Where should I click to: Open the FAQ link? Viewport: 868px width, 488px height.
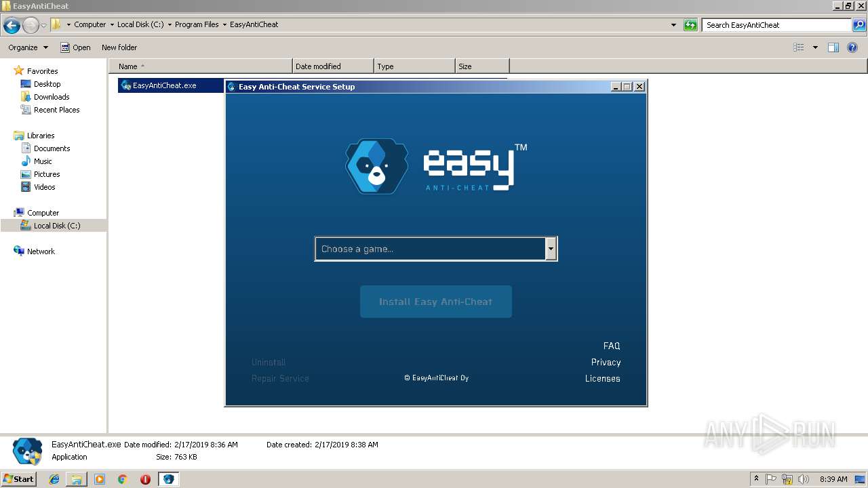pos(612,346)
